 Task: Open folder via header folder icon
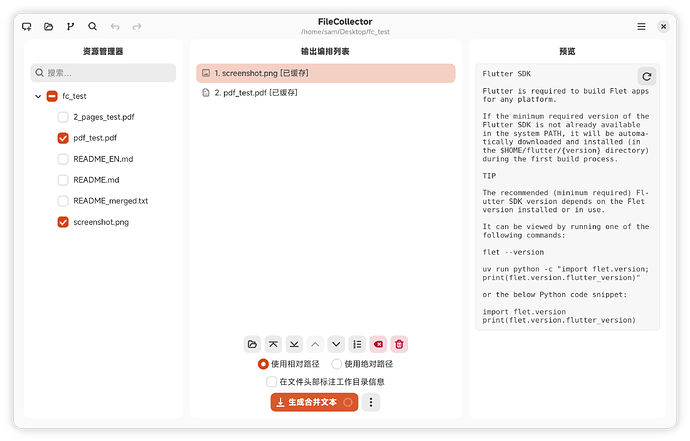coord(48,26)
